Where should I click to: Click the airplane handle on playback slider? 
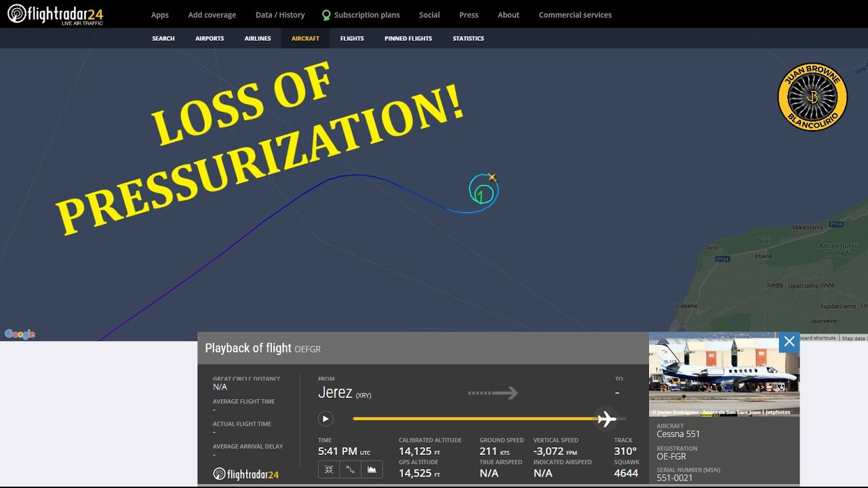(x=606, y=419)
